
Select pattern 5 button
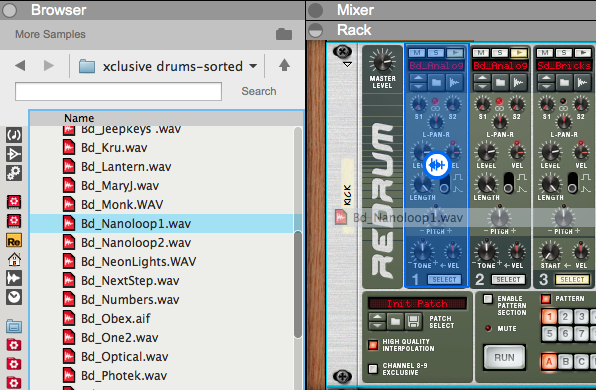549,334
